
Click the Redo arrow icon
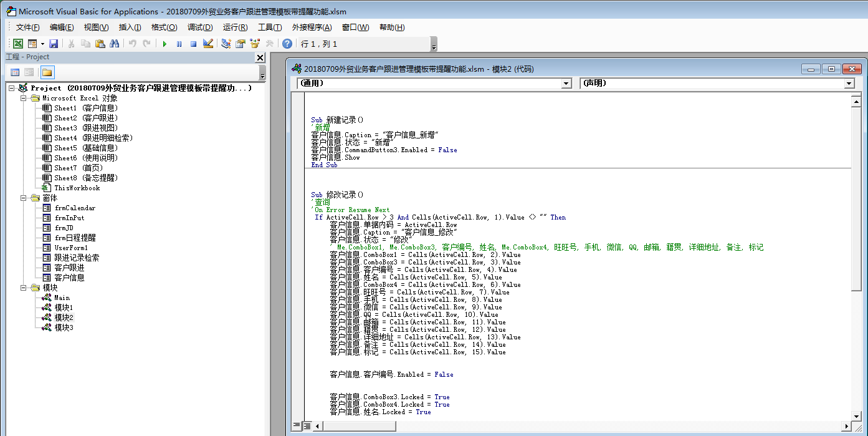146,44
